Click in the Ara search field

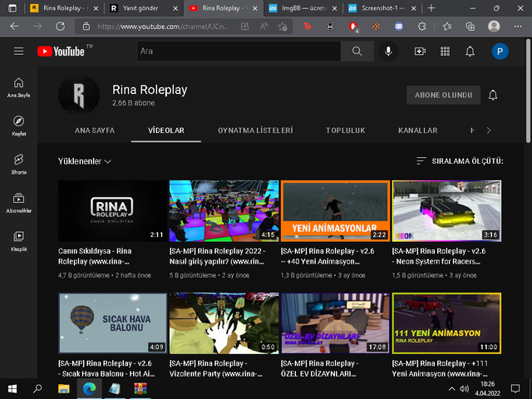(239, 52)
